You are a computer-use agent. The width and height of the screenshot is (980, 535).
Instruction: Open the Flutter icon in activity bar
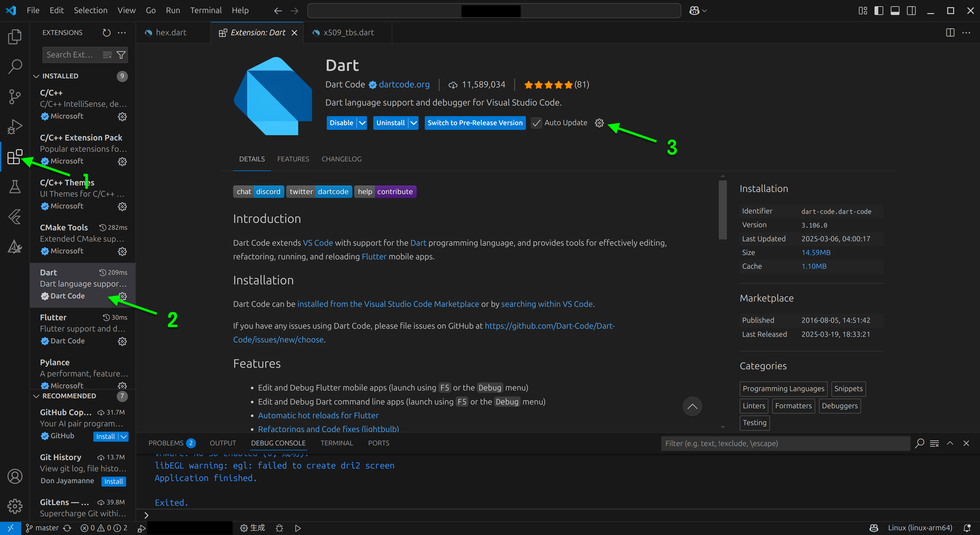(14, 217)
